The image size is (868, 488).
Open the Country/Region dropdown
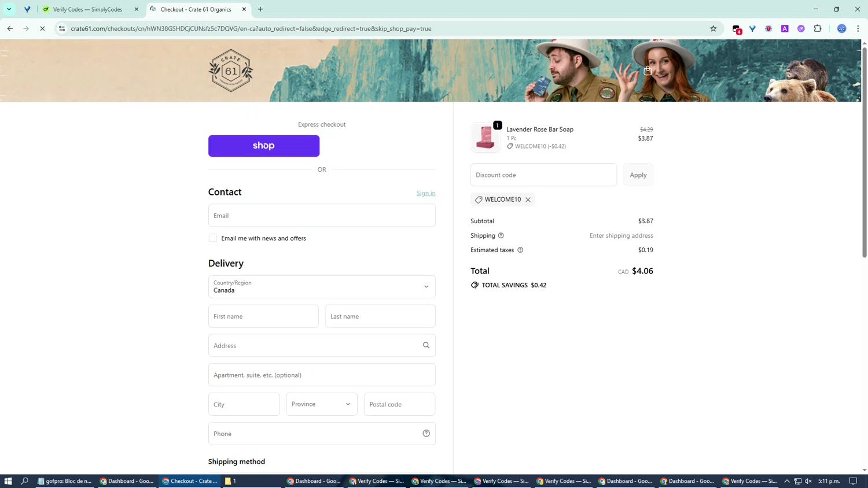pyautogui.click(x=322, y=287)
